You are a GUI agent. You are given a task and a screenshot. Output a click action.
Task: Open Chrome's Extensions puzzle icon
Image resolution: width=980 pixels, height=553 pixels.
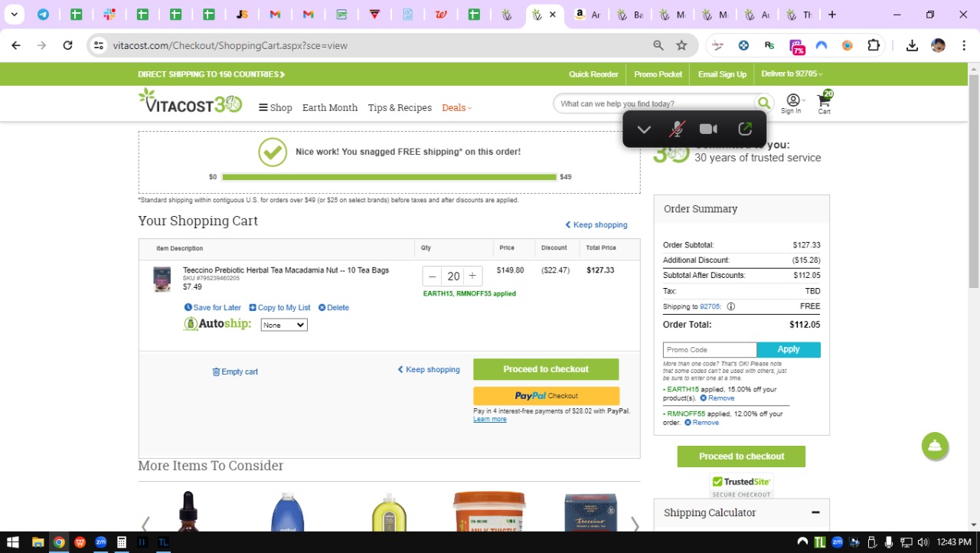(x=874, y=45)
